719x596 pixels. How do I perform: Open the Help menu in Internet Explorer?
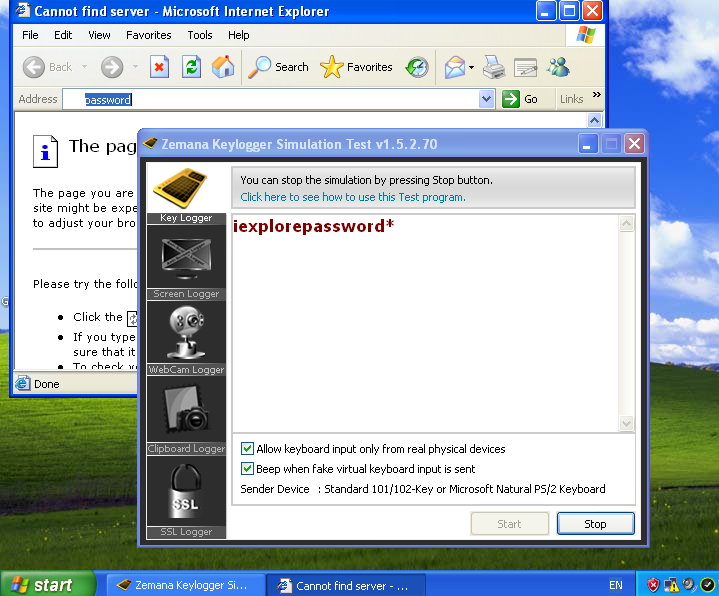tap(238, 35)
